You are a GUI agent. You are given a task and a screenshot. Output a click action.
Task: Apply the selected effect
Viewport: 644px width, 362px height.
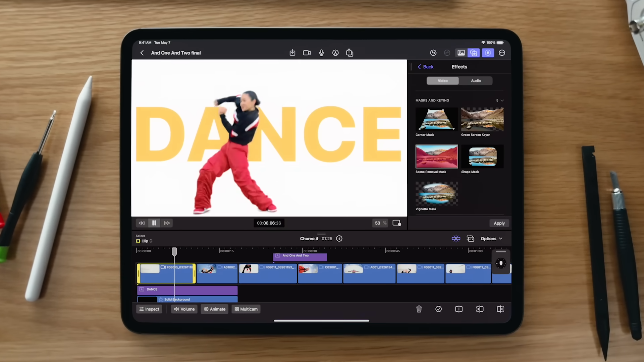coord(499,223)
